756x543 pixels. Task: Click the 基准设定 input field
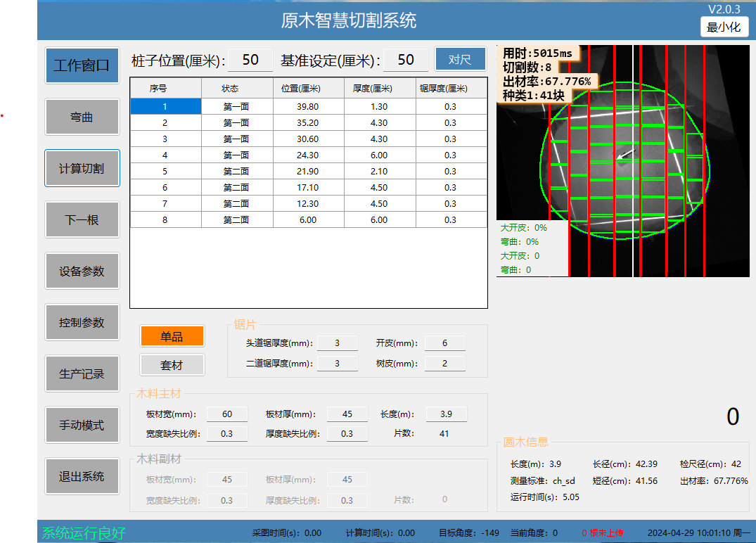[x=406, y=60]
